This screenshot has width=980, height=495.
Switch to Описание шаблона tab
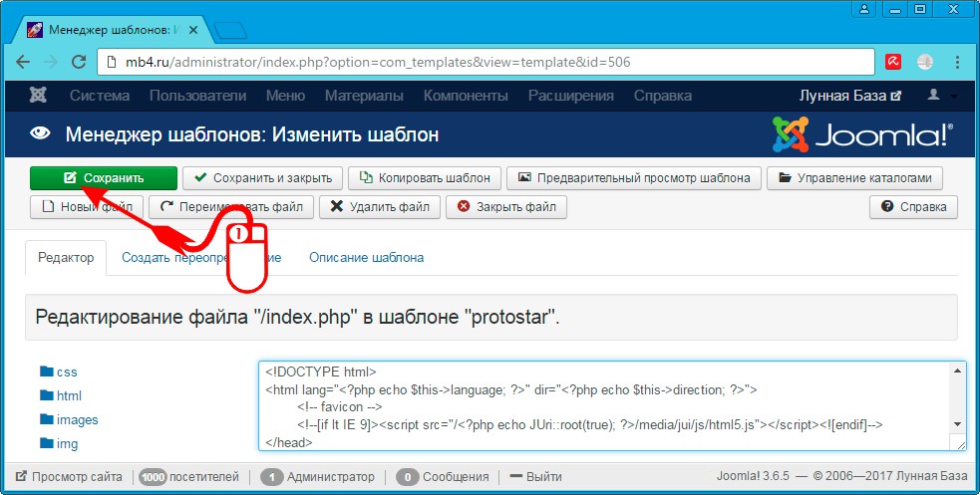(366, 257)
